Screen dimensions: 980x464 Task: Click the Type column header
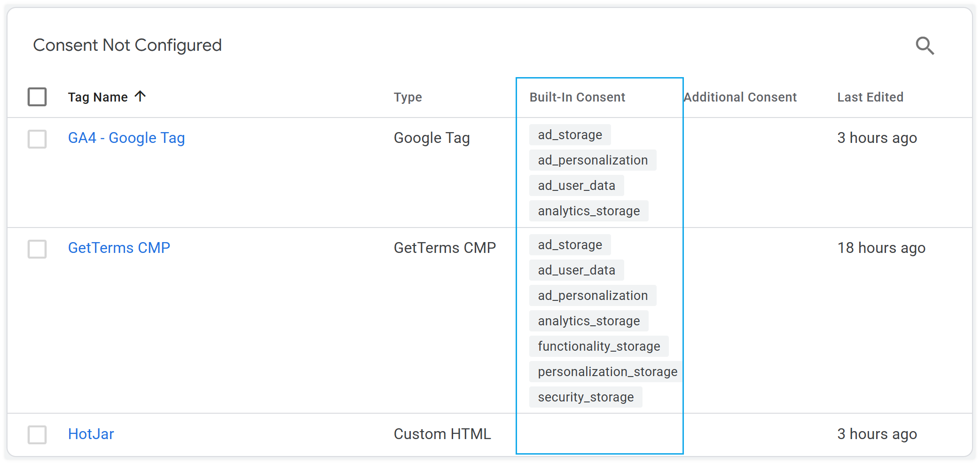pyautogui.click(x=408, y=97)
